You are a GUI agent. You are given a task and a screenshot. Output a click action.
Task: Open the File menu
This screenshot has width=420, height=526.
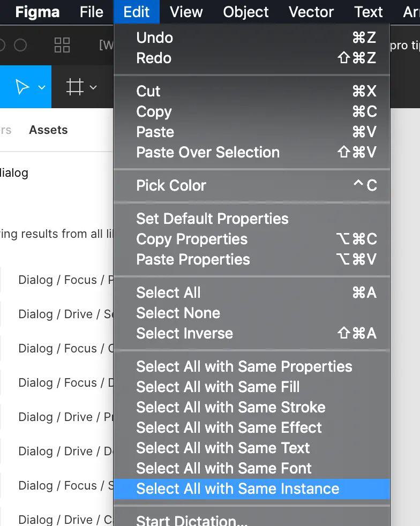tap(91, 12)
